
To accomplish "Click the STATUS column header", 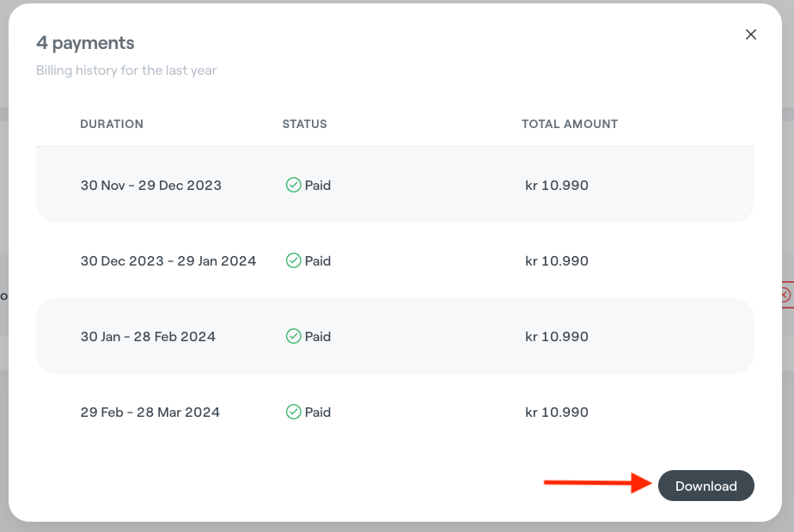I will point(304,124).
